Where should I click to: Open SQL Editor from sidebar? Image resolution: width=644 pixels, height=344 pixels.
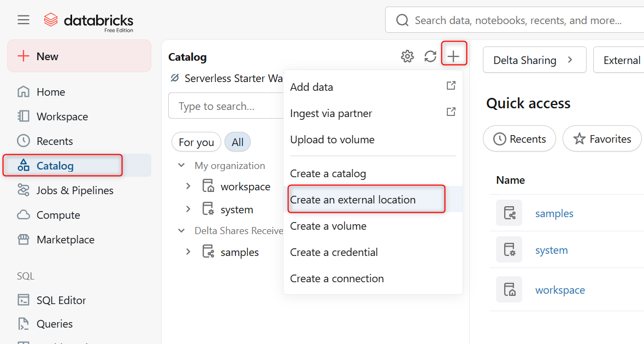(61, 300)
